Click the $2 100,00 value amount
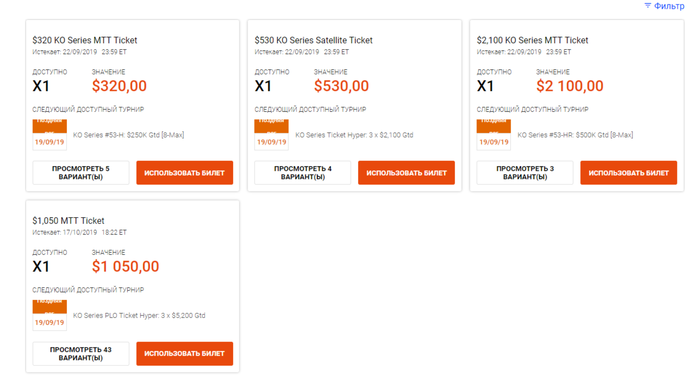Viewport: 700px width, 382px height. 570,86
